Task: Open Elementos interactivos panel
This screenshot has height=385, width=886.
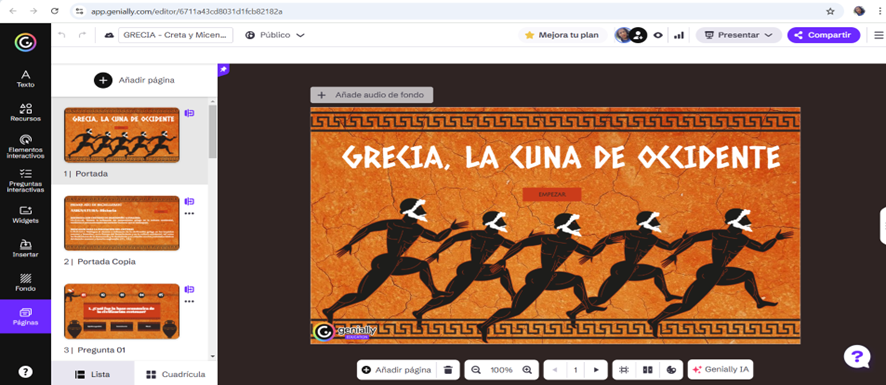Action: [x=25, y=146]
